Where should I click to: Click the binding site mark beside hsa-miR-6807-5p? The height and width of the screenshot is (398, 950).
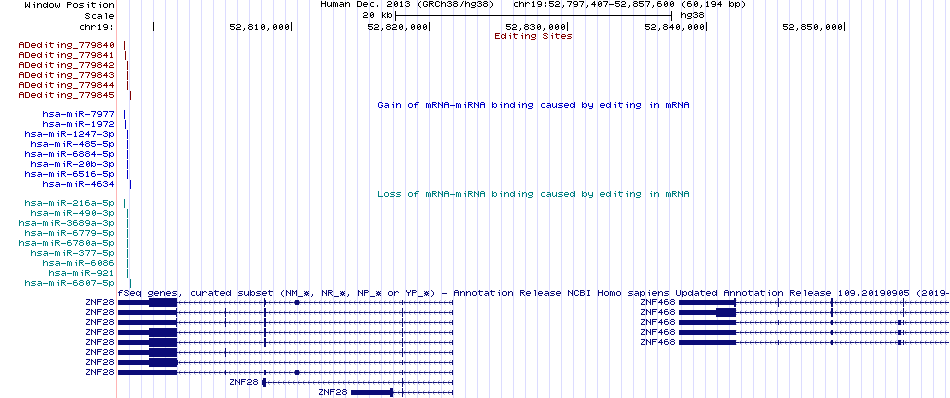point(130,283)
